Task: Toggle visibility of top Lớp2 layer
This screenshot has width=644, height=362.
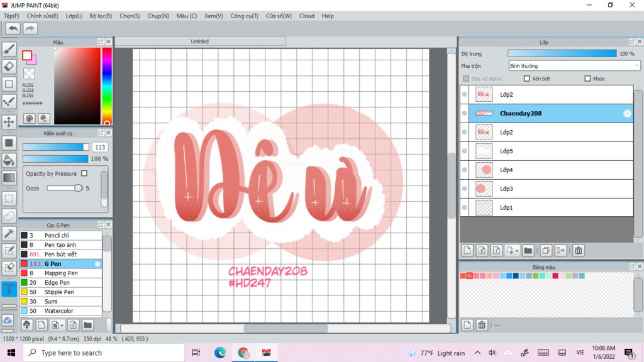Action: point(465,94)
